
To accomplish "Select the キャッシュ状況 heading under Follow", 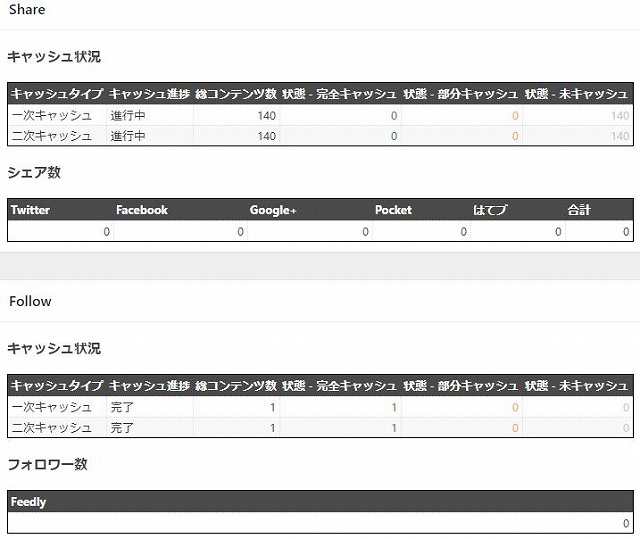I will coord(54,348).
